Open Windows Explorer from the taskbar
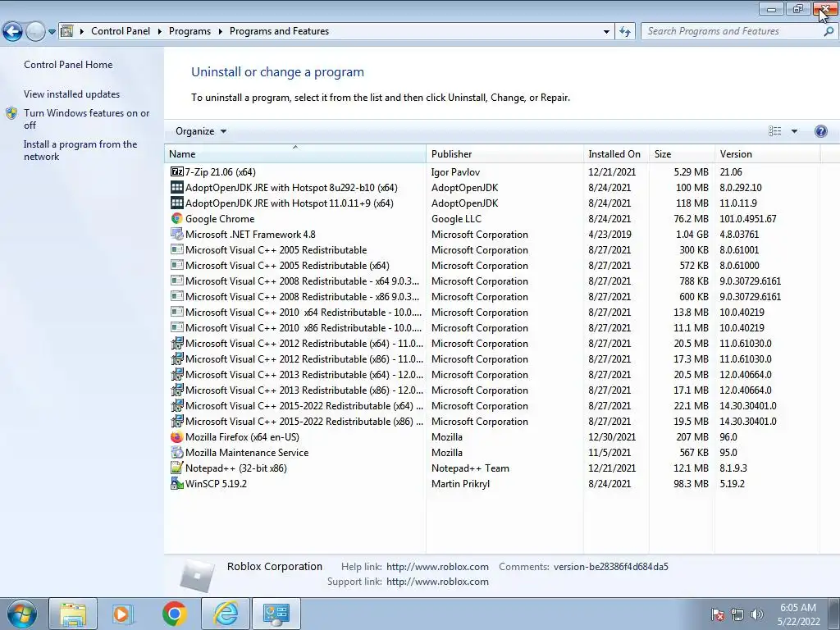Viewport: 840px width, 630px height. pos(73,614)
